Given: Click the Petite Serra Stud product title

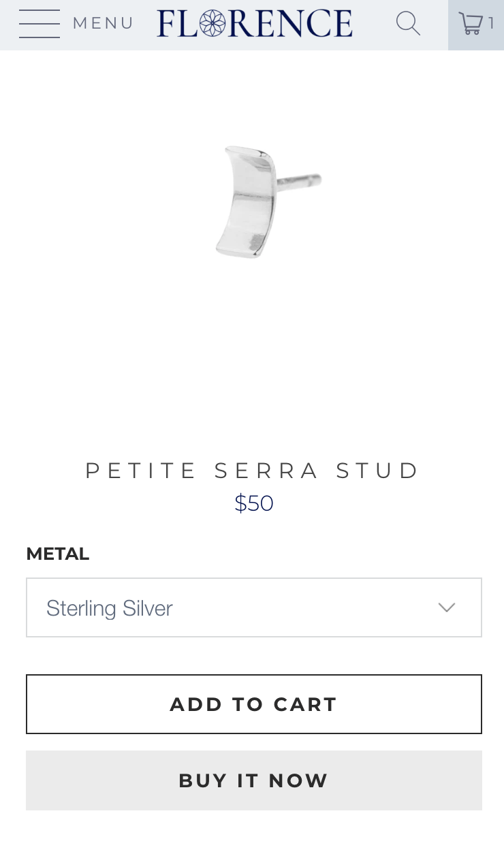Looking at the screenshot, I should pos(253,471).
